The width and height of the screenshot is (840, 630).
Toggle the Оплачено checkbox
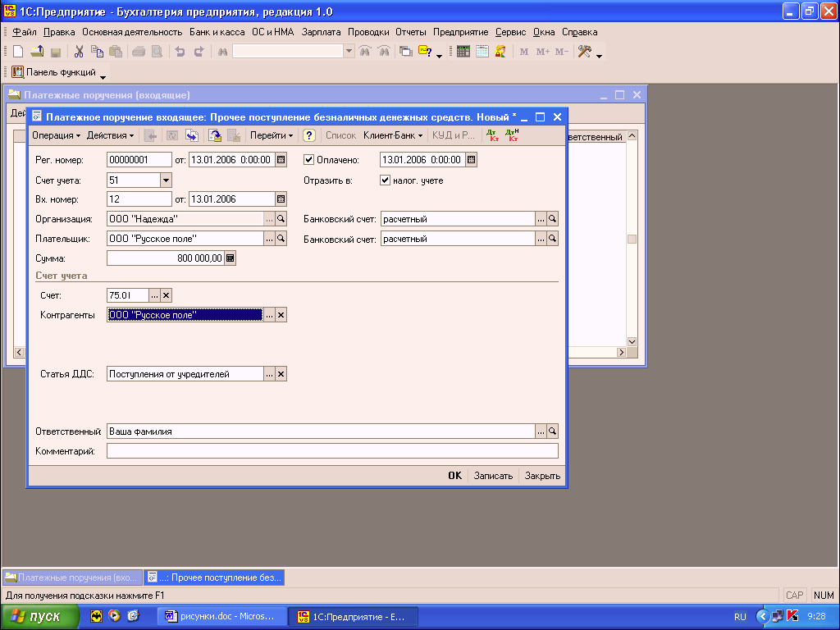[309, 160]
